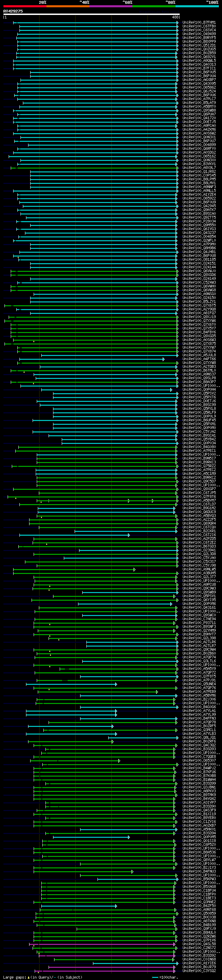Select hit label UniRef100_Q40313
The width and height of the screenshot is (222, 980).
(199, 65)
